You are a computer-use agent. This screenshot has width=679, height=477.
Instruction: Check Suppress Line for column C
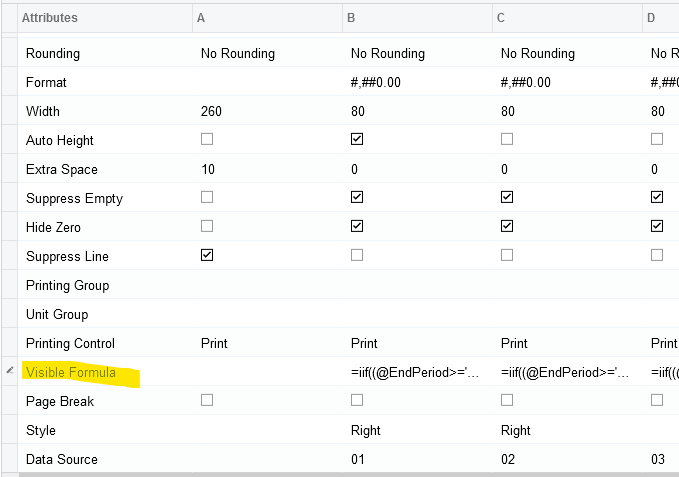pos(507,255)
